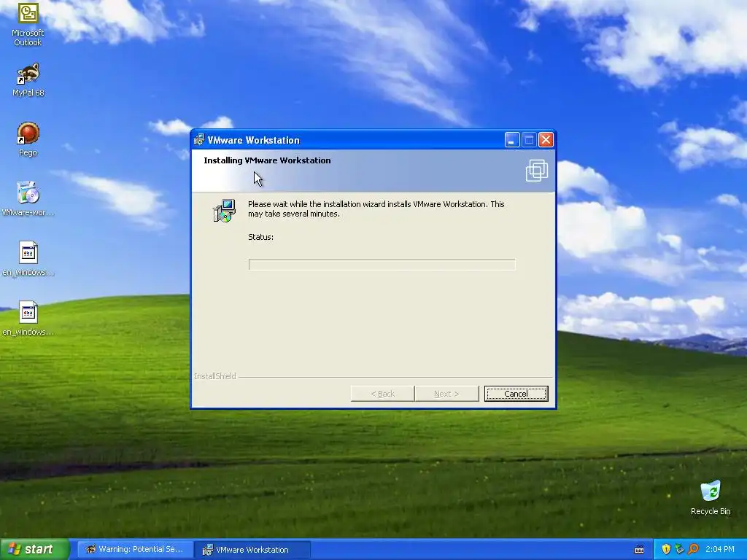Select the Recycle Bin icon
The width and height of the screenshot is (747, 560).
click(x=711, y=497)
